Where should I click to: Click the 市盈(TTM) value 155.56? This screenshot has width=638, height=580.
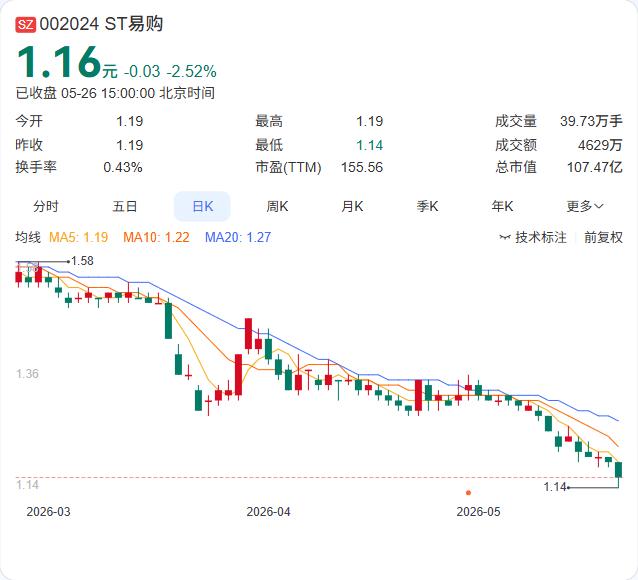[362, 167]
